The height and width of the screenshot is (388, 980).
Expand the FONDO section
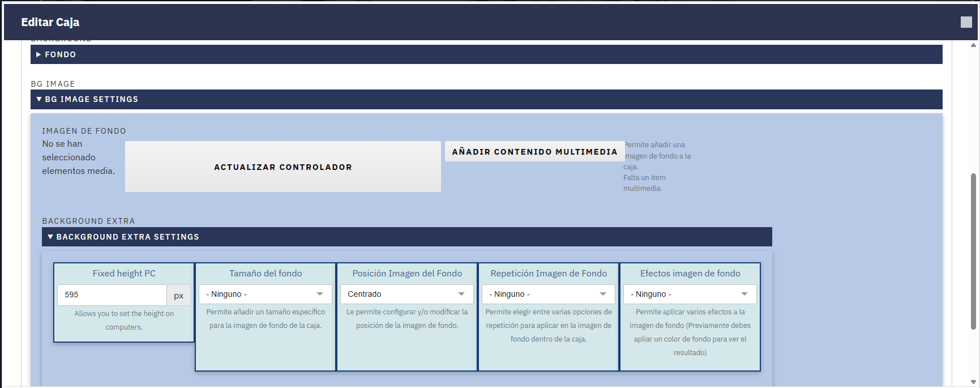(486, 54)
